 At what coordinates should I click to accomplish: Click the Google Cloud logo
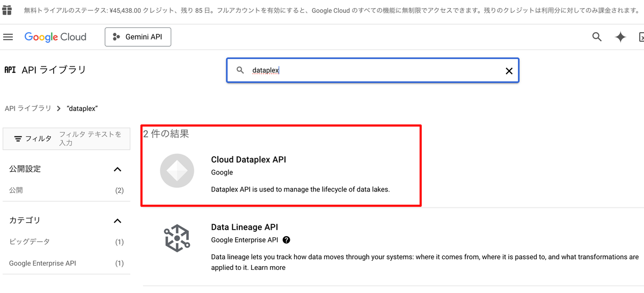tap(55, 37)
